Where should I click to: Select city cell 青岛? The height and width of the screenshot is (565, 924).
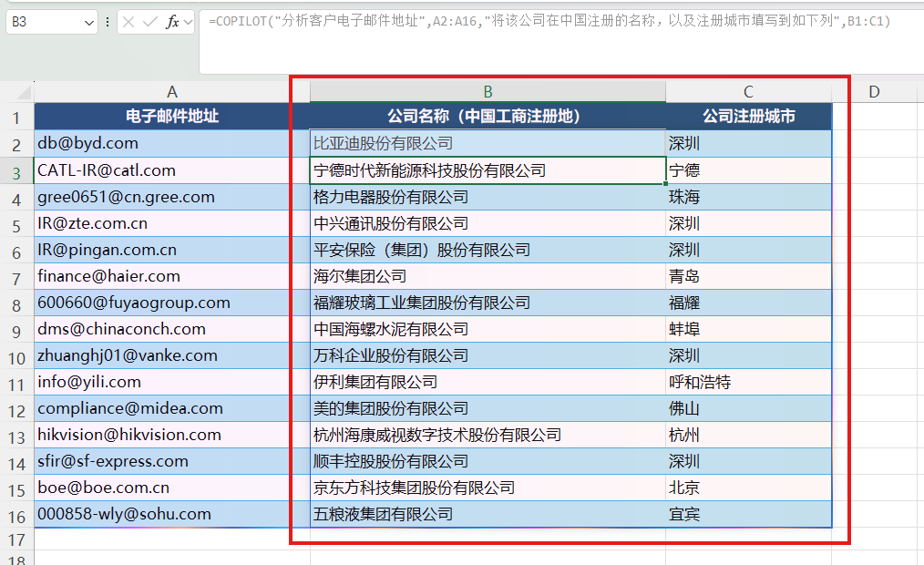pyautogui.click(x=748, y=276)
